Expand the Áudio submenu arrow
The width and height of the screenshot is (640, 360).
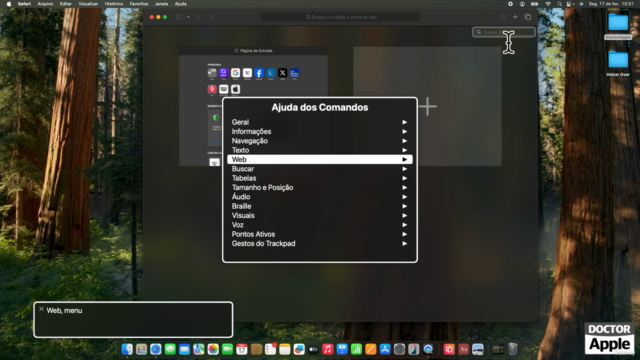404,197
